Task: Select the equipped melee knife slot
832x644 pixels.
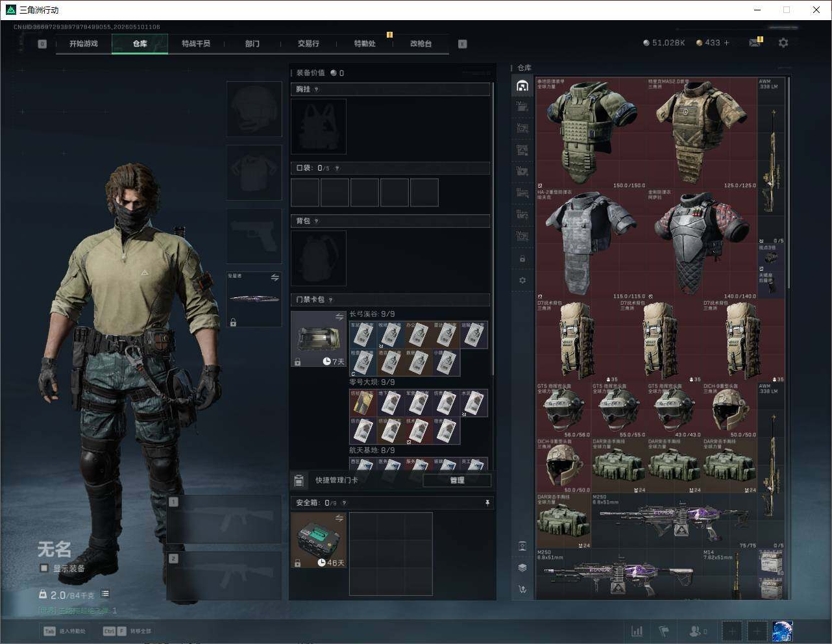Action: pos(254,299)
